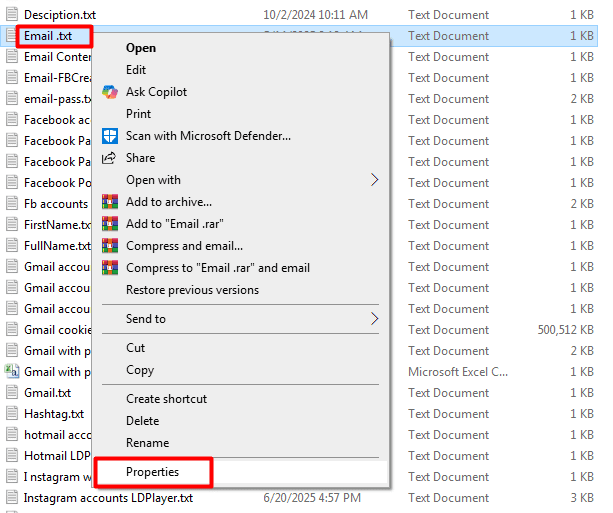Viewport: 613px width, 513px height.
Task: Click the FirstName.txt file icon
Action: click(x=12, y=224)
